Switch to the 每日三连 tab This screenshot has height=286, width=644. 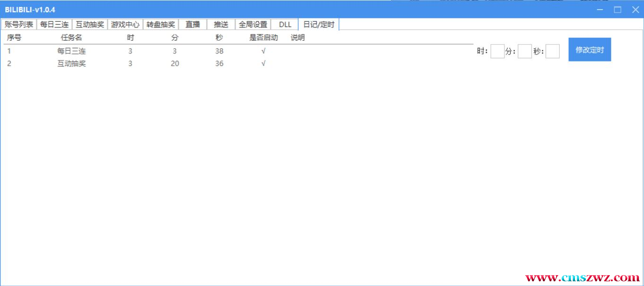[x=54, y=25]
